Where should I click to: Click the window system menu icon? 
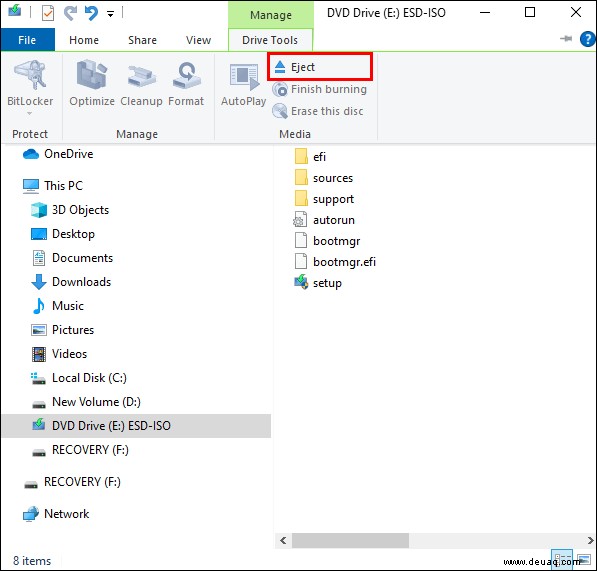[x=15, y=11]
